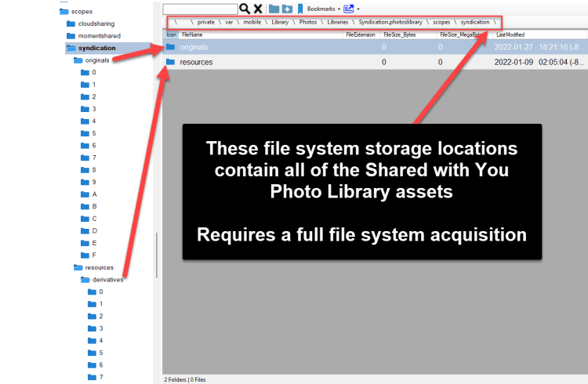588x384 pixels.
Task: Sort the list by FileName column header
Action: (x=193, y=34)
